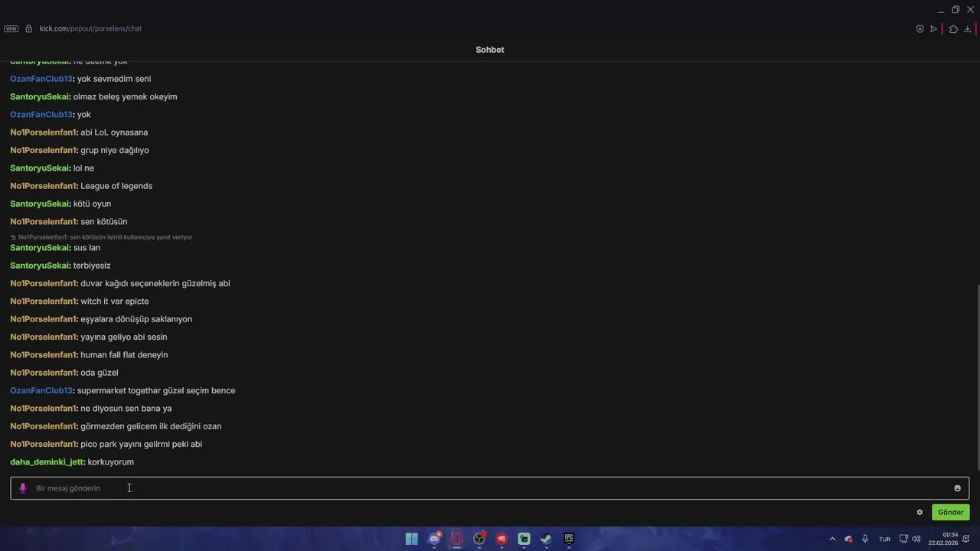Click the purple microphone icon in message box

(x=23, y=488)
